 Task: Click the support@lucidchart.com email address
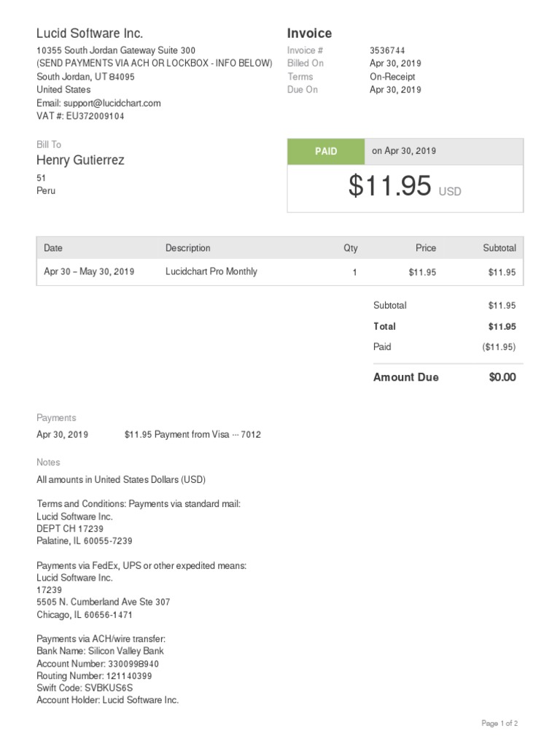(x=112, y=103)
